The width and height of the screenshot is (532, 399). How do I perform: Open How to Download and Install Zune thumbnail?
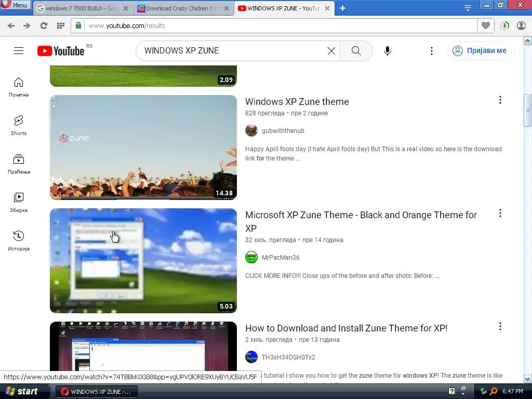coord(143,346)
